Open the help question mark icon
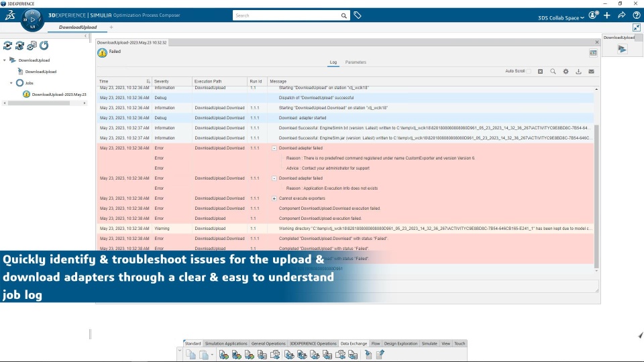The image size is (644, 362). 636,15
